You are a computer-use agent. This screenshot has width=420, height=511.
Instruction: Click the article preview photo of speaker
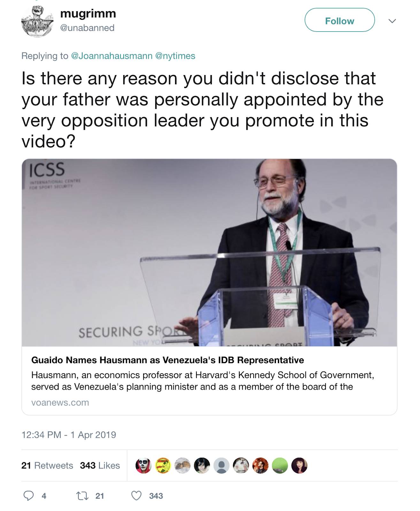209,252
